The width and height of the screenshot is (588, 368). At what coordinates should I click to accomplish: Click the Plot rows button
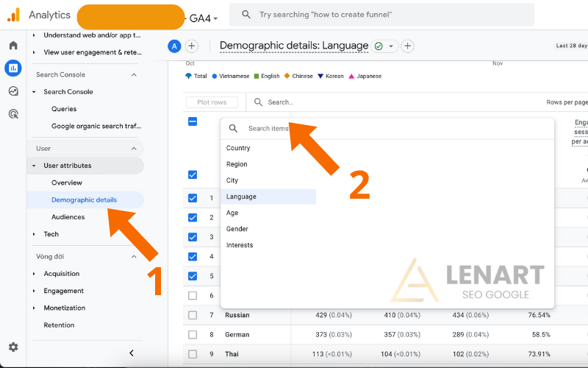pos(212,102)
